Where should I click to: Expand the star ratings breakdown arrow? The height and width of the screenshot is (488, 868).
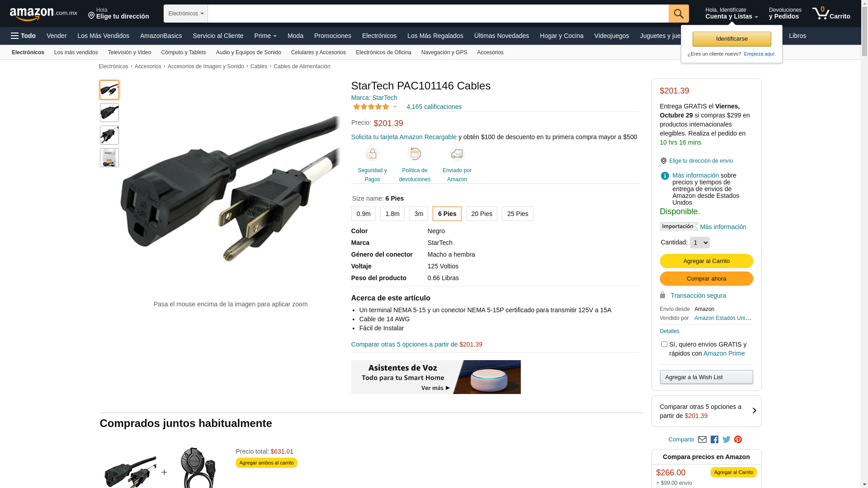point(395,107)
